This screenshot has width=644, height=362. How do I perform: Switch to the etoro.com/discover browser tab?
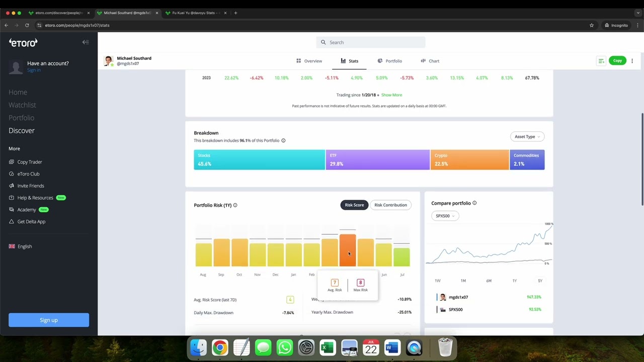(x=58, y=13)
